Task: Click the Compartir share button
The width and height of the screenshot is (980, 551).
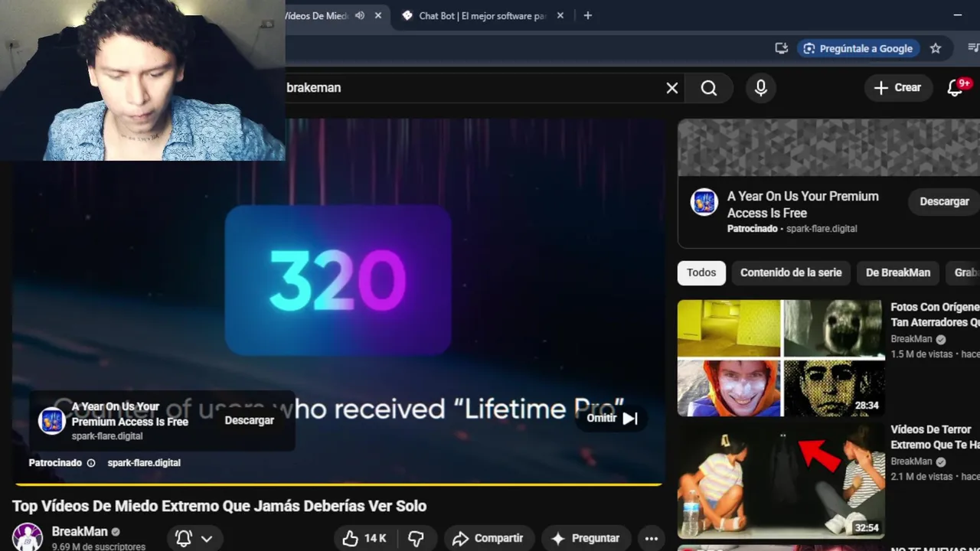Action: (488, 539)
